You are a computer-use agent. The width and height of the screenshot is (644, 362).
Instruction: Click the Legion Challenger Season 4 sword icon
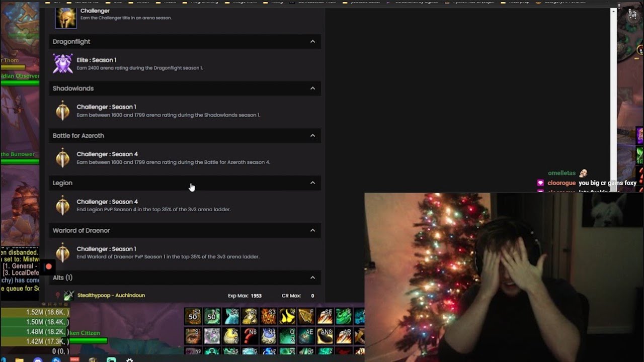tap(62, 205)
